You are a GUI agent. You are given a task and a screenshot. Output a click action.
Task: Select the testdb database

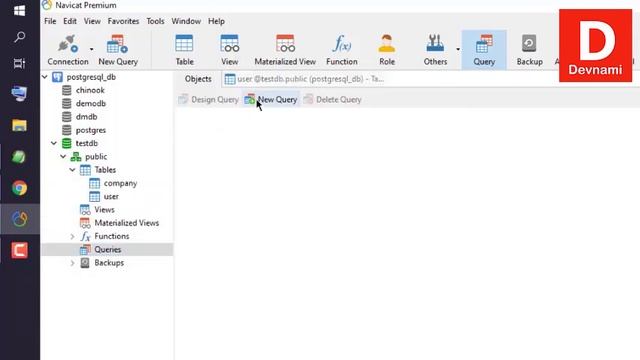(x=87, y=143)
